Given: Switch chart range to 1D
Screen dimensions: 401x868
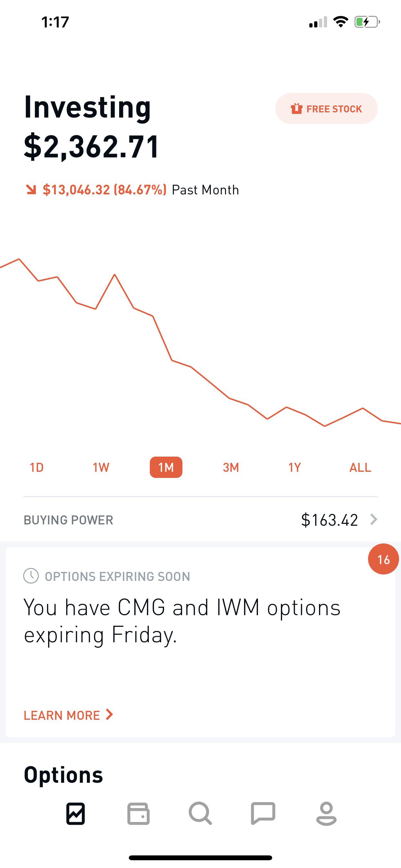Looking at the screenshot, I should tap(37, 467).
